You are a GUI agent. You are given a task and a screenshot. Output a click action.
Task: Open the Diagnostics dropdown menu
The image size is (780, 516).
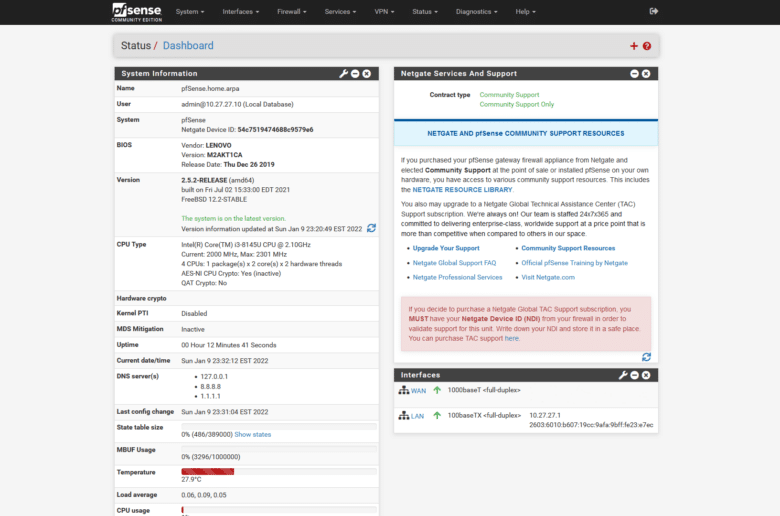pos(477,11)
